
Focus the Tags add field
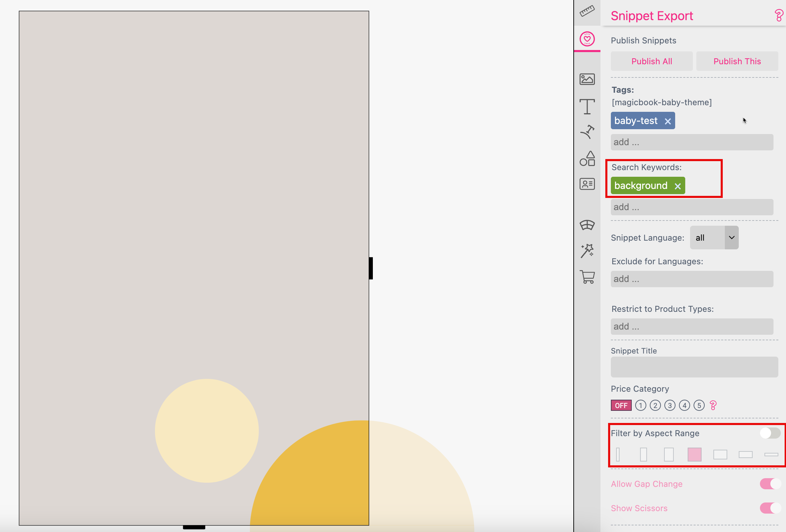click(x=692, y=142)
